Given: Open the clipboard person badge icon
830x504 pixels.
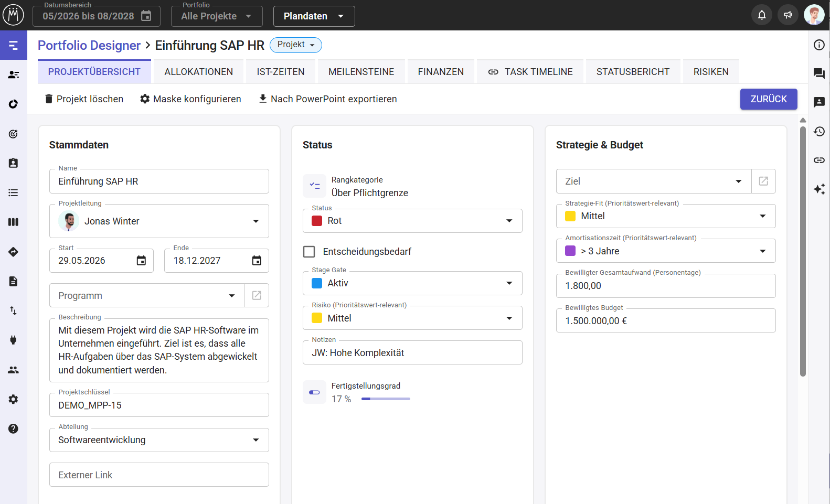Looking at the screenshot, I should 14,163.
